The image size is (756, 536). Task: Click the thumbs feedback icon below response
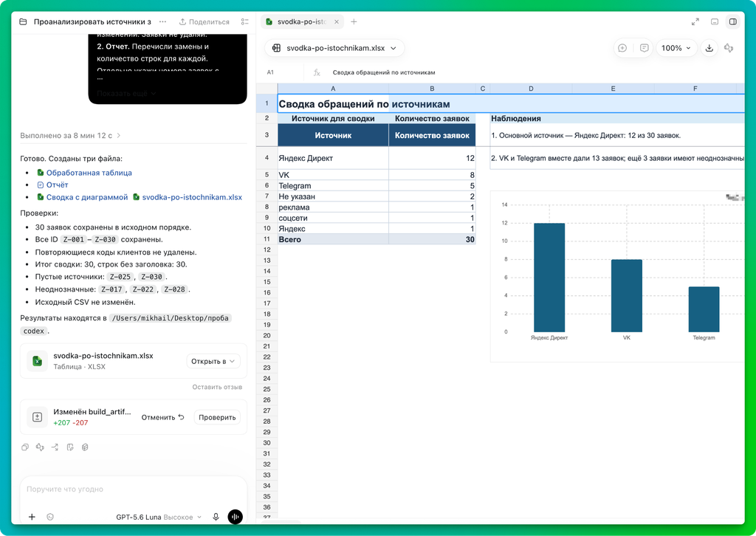(x=40, y=447)
